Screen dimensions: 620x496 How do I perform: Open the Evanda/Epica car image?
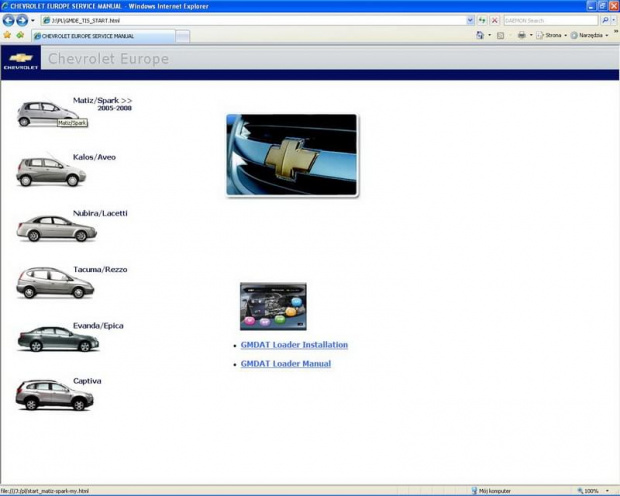58,339
